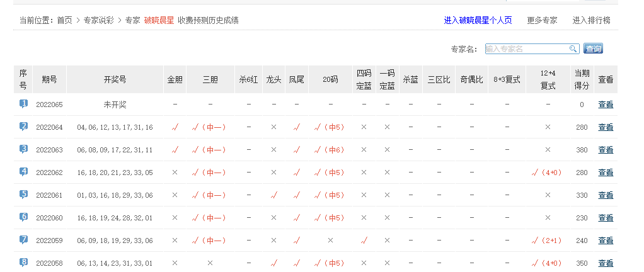The width and height of the screenshot is (644, 272).
Task: Navigate to 首页 in breadcrumb
Action: pos(64,20)
